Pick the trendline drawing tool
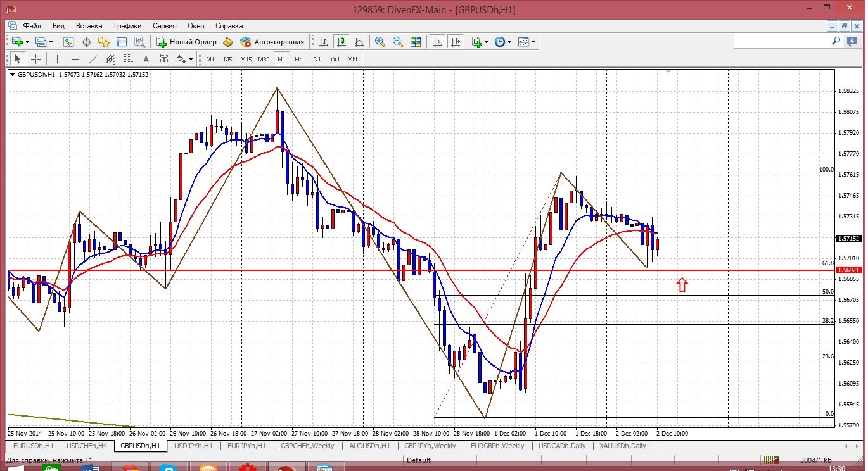The height and width of the screenshot is (471, 868). 93,59
